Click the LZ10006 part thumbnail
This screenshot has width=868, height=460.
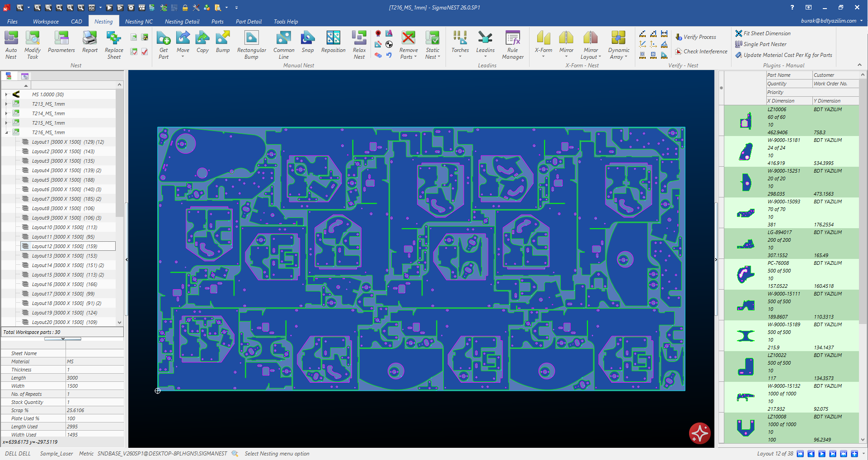pyautogui.click(x=746, y=121)
